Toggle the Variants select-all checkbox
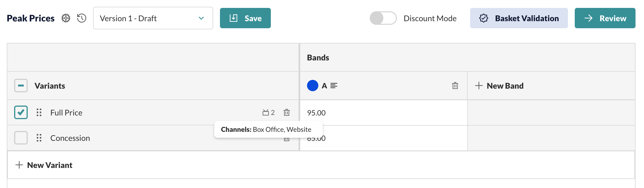The image size is (644, 188). point(21,86)
